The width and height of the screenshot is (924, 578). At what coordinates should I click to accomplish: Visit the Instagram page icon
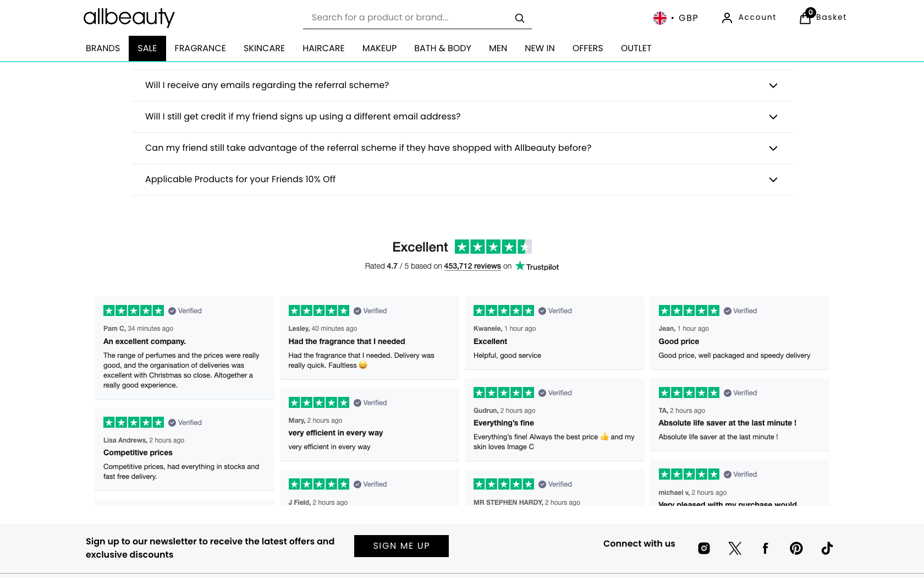704,548
